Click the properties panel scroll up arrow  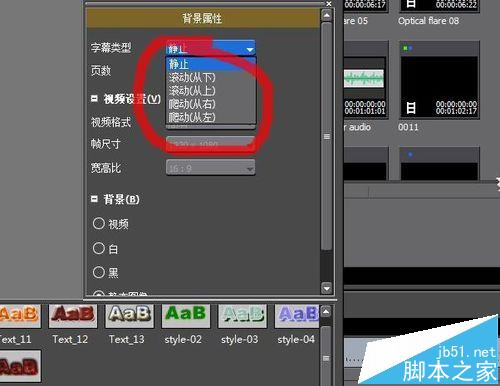coord(327,15)
